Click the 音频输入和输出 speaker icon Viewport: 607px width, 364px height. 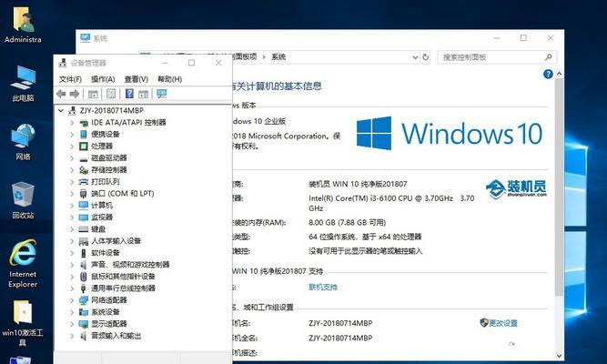pos(84,336)
